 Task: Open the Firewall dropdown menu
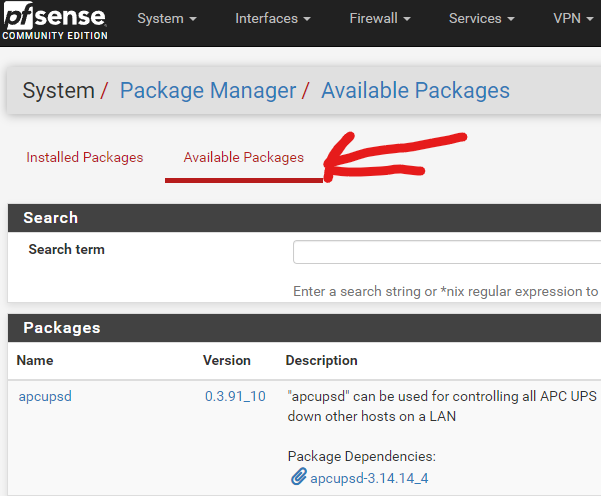pyautogui.click(x=379, y=18)
